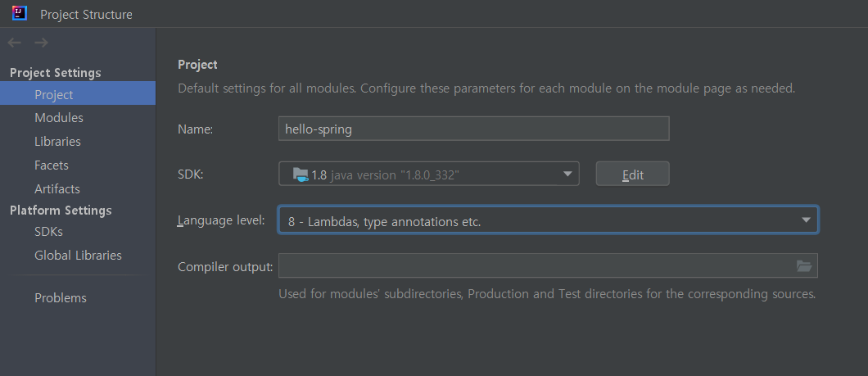Select Project in Project Settings
Viewport: 868px width, 376px height.
coord(78,95)
